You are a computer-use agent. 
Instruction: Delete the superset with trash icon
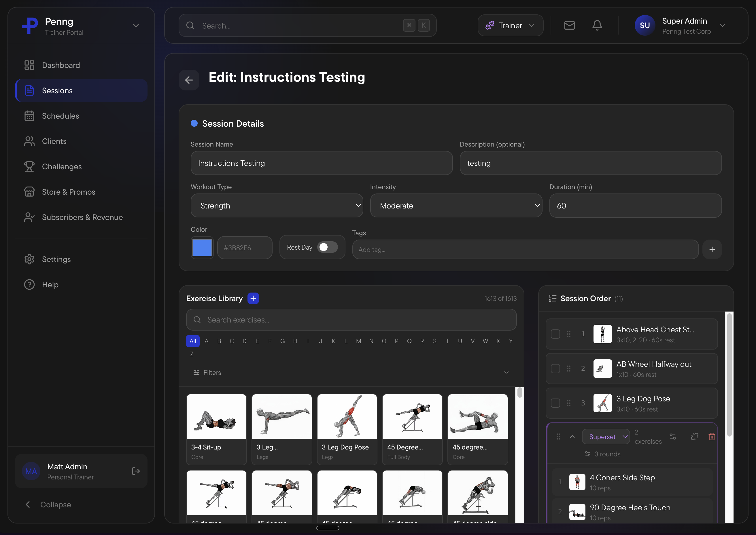(x=712, y=437)
